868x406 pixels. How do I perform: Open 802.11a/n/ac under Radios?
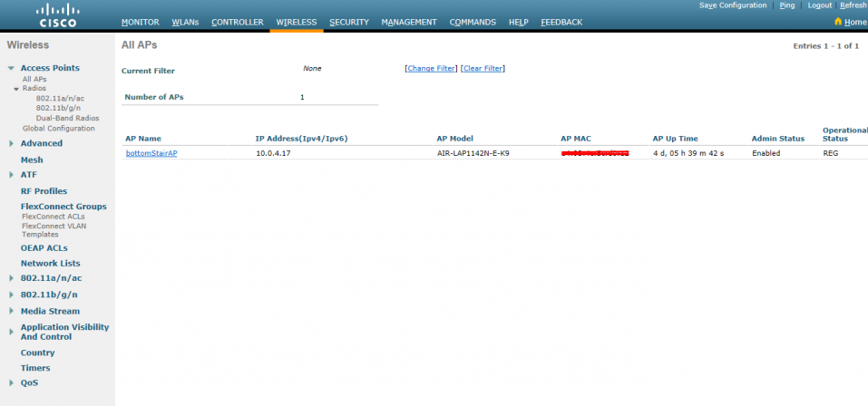pyautogui.click(x=61, y=98)
